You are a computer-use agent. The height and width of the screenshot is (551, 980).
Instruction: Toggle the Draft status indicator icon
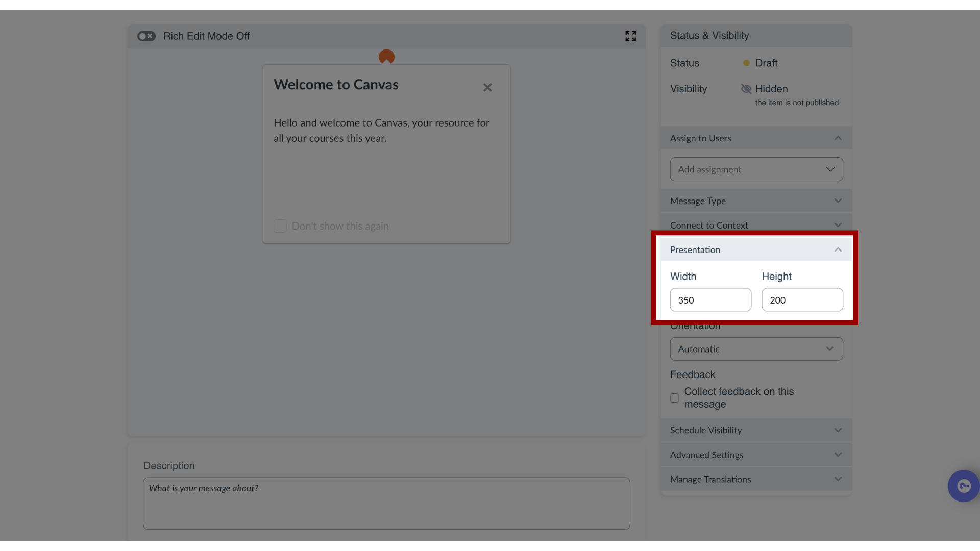[746, 63]
